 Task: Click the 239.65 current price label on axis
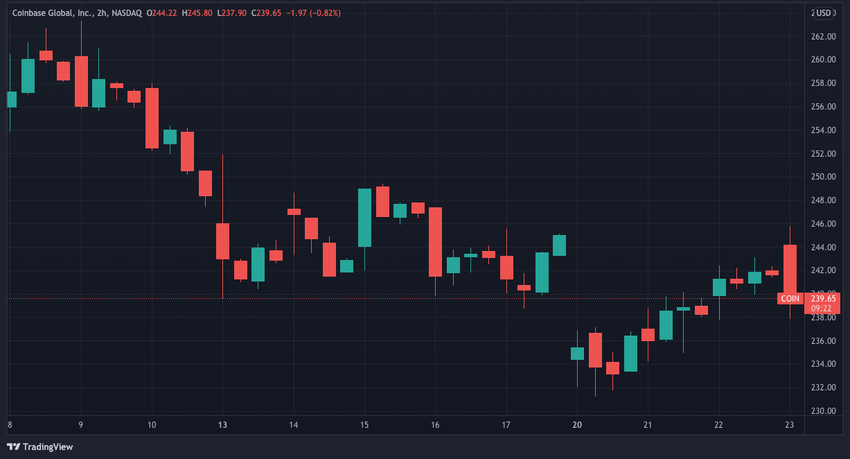(x=823, y=299)
